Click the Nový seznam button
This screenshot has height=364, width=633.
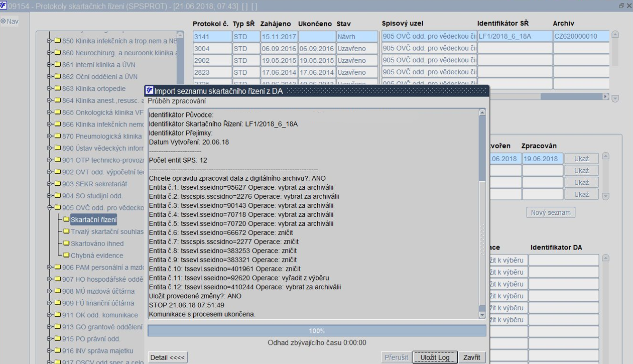point(551,212)
